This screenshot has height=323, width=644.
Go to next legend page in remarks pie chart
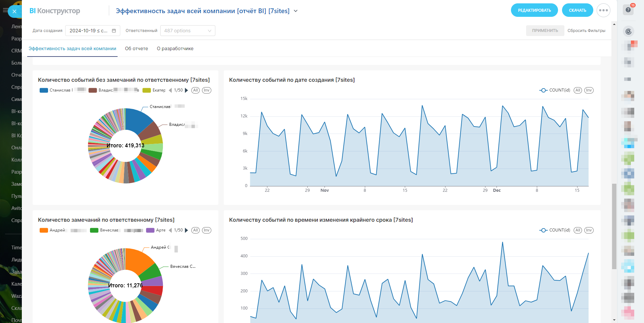pyautogui.click(x=186, y=230)
